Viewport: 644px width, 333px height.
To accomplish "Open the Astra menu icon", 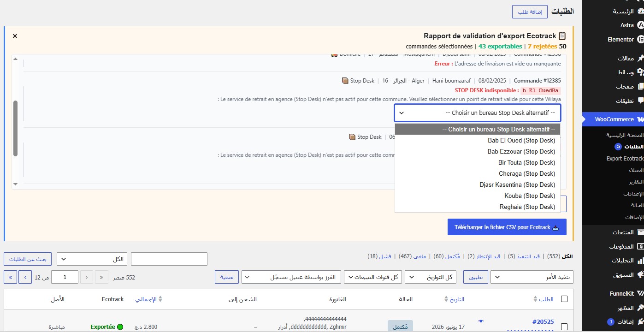I will 640,25.
